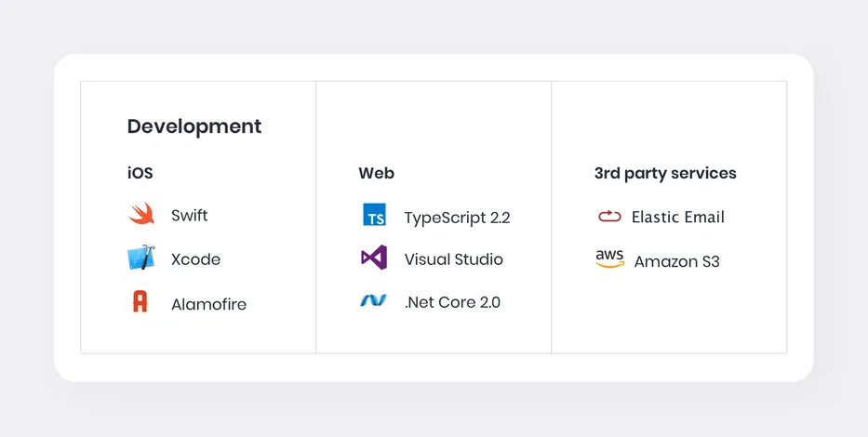Select the Swift text label
The image size is (868, 437).
pyautogui.click(x=190, y=216)
